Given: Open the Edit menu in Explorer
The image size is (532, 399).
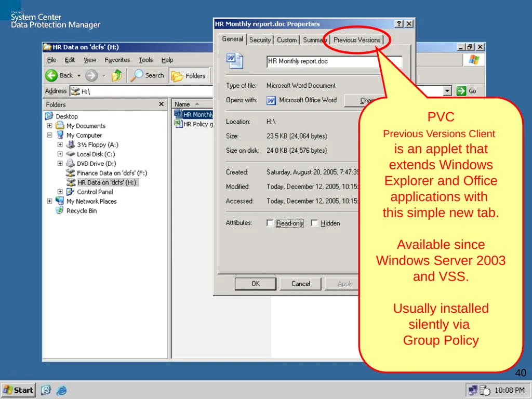Looking at the screenshot, I should (70, 60).
